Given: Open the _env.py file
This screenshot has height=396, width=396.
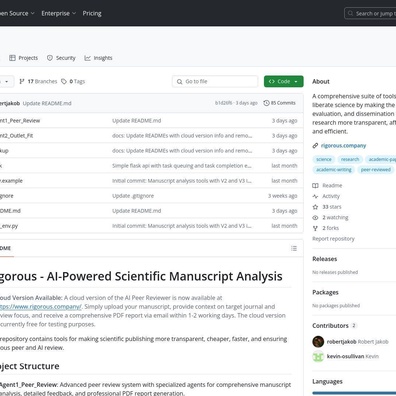Looking at the screenshot, I should coord(9,226).
